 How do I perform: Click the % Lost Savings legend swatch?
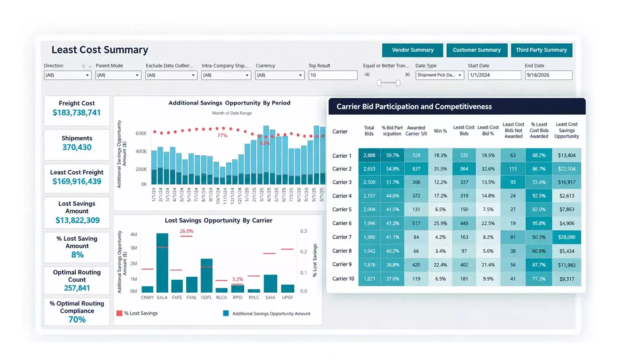point(119,313)
